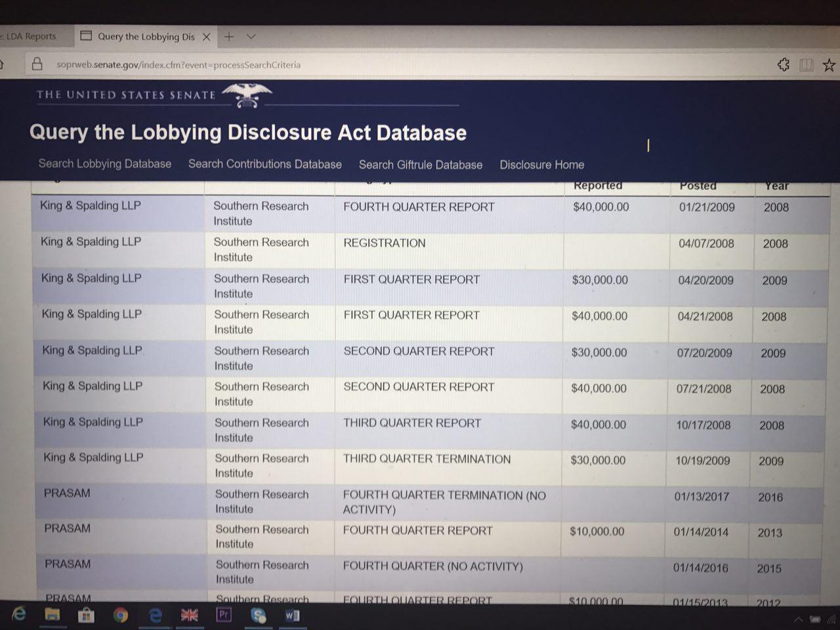Toggle the reading view book icon
The width and height of the screenshot is (840, 630).
[x=806, y=64]
